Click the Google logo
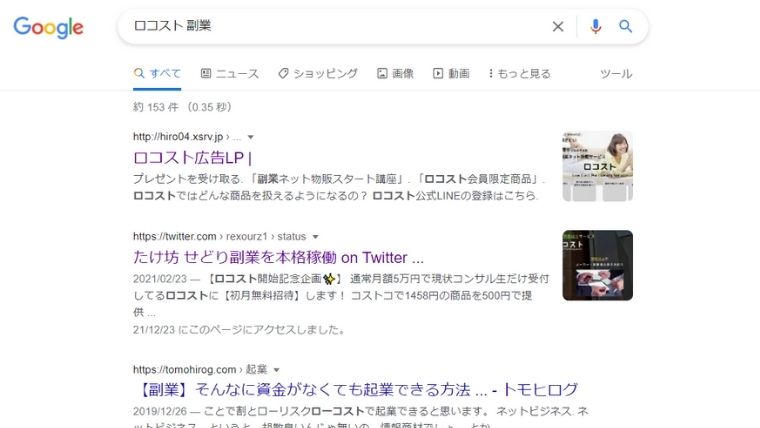 click(48, 27)
